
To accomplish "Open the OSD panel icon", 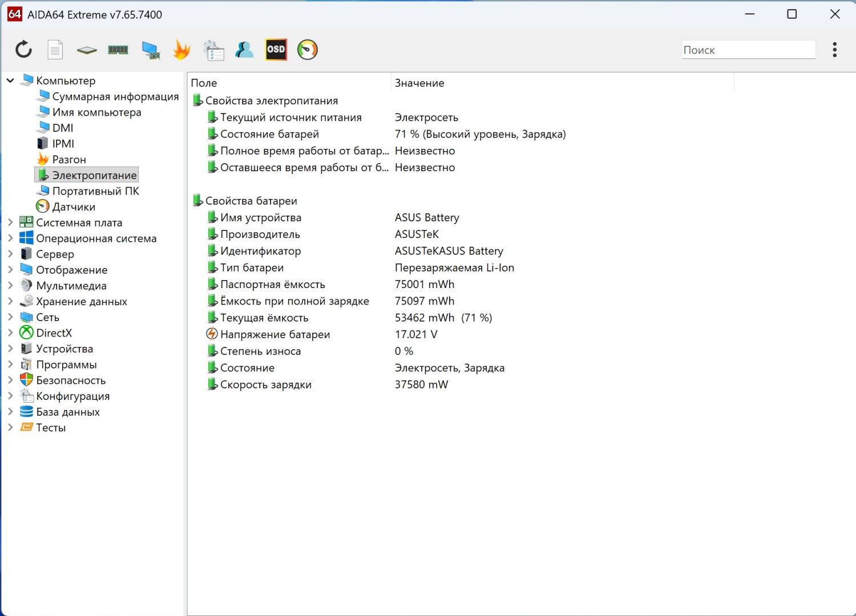I will pos(276,50).
